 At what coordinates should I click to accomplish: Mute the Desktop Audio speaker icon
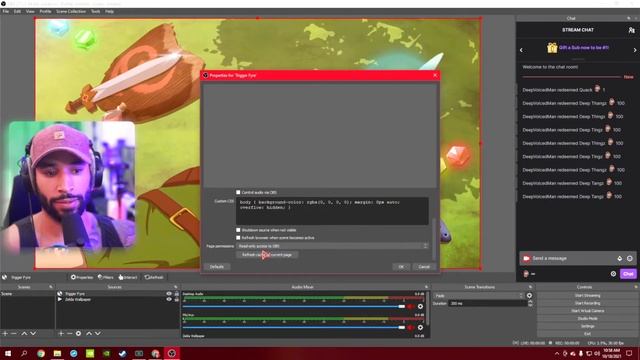[x=411, y=306]
